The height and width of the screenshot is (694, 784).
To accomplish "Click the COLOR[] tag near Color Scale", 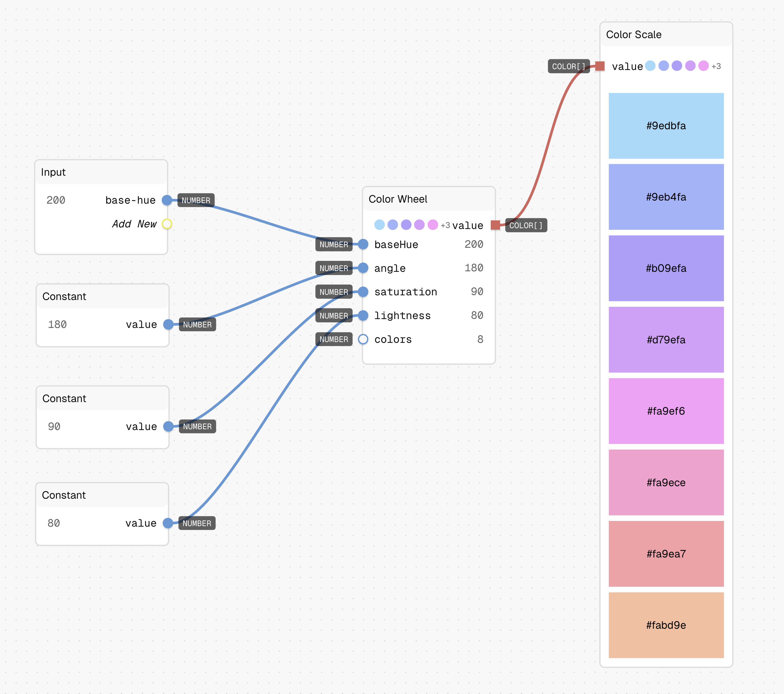I will tap(569, 66).
